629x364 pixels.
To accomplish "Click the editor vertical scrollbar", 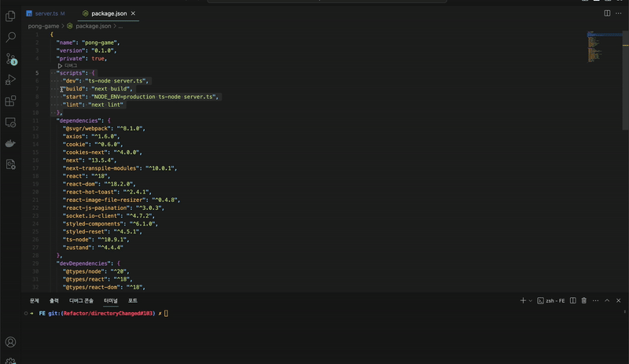I will coord(625,80).
